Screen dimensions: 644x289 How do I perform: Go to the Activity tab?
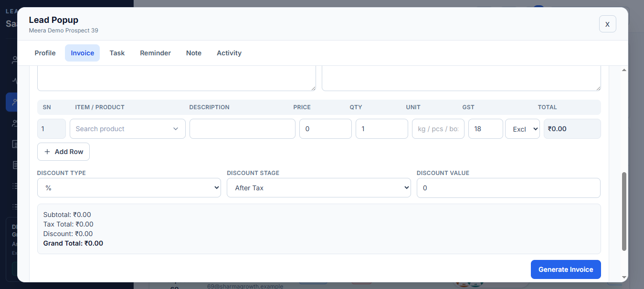click(x=229, y=53)
